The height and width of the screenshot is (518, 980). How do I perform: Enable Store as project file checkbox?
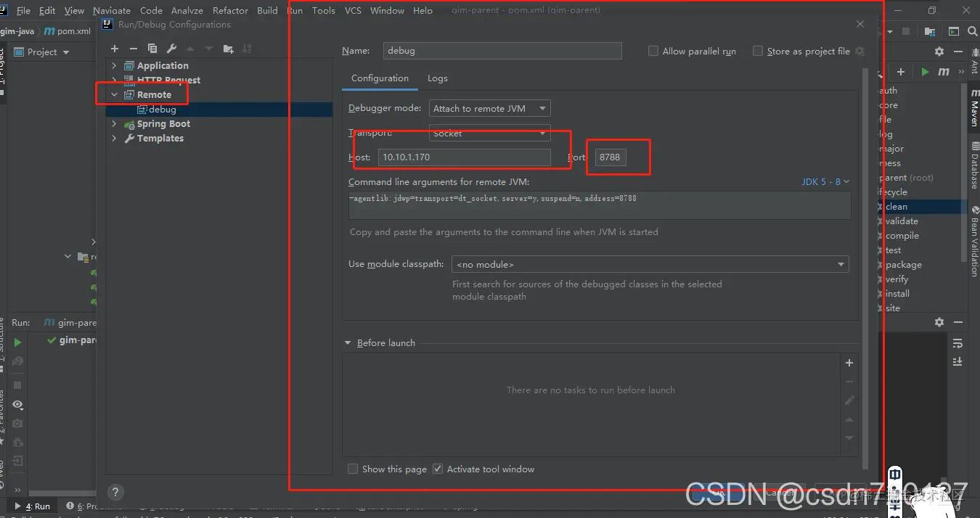758,51
